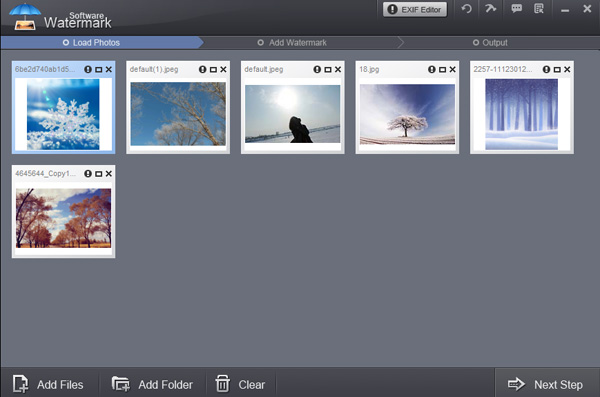Screen dimensions: 600x397
Task: Show info for default.jpeg
Action: click(x=317, y=69)
